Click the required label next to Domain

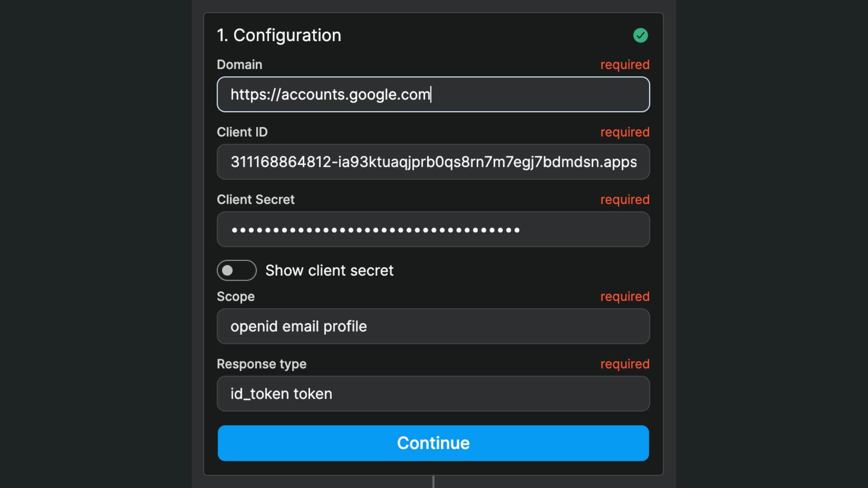point(625,65)
